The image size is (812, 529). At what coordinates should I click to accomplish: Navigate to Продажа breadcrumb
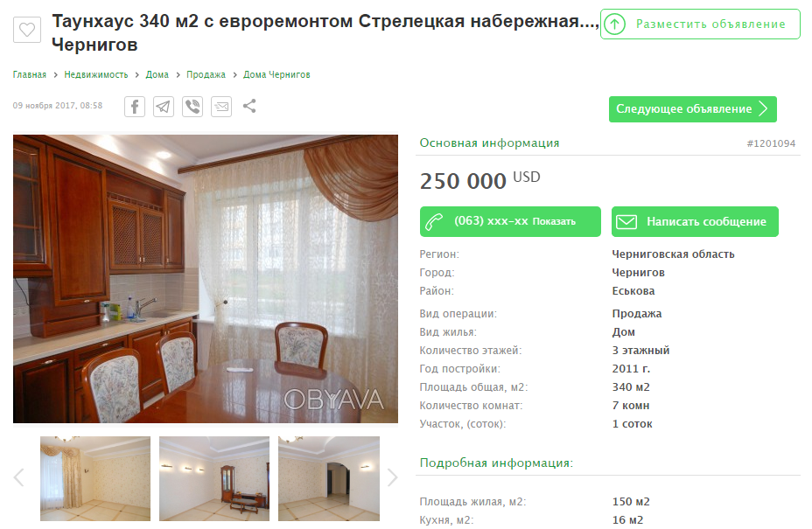pyautogui.click(x=206, y=74)
